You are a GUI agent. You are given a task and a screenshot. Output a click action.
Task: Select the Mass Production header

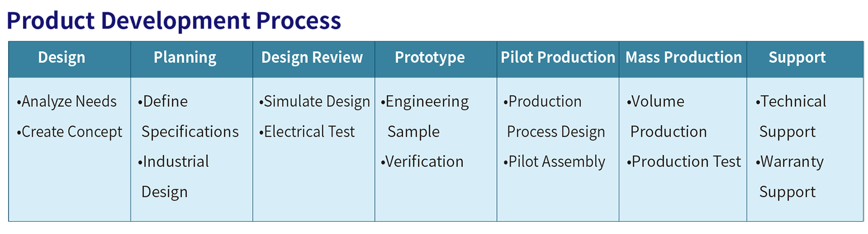point(684,57)
